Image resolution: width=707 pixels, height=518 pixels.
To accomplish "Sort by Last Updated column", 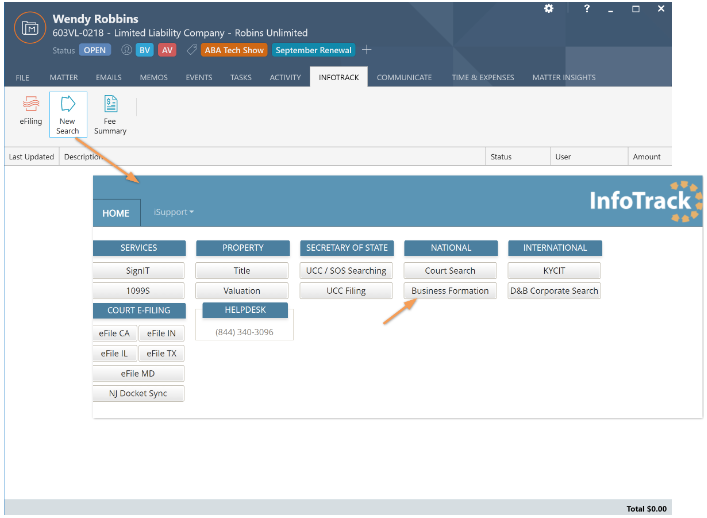I will click(31, 157).
